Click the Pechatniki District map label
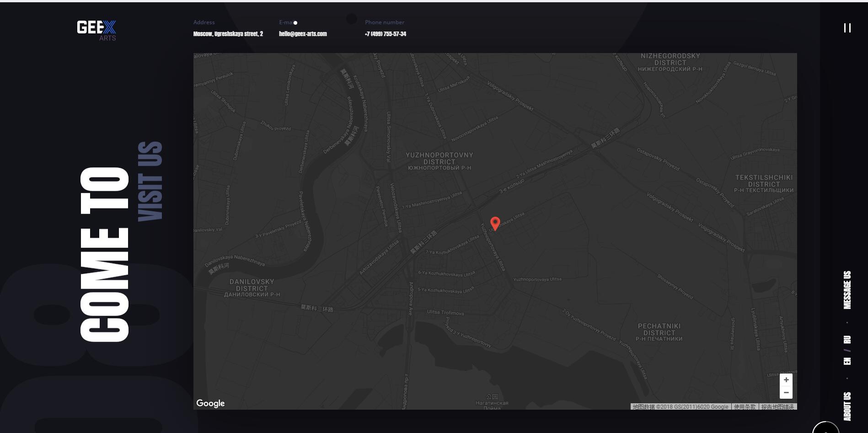 tap(659, 332)
